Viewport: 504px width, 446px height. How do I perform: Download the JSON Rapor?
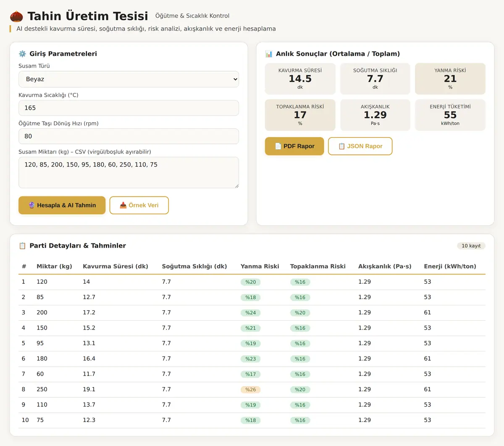pos(360,146)
